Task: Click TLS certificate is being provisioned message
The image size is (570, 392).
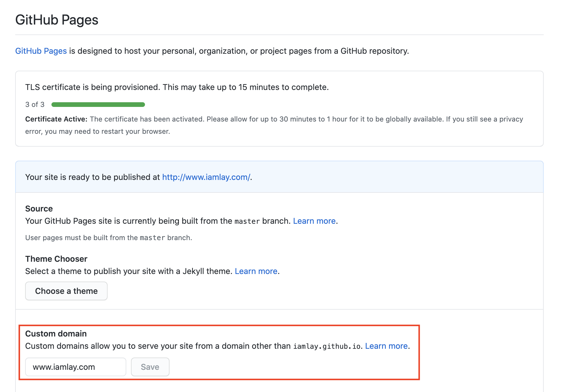Action: click(x=177, y=87)
